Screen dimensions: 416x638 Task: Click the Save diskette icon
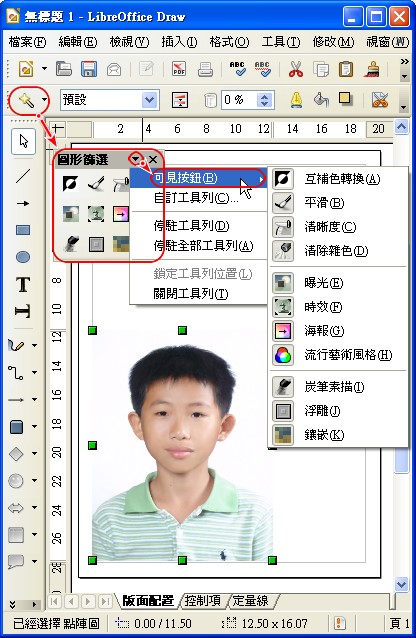89,69
